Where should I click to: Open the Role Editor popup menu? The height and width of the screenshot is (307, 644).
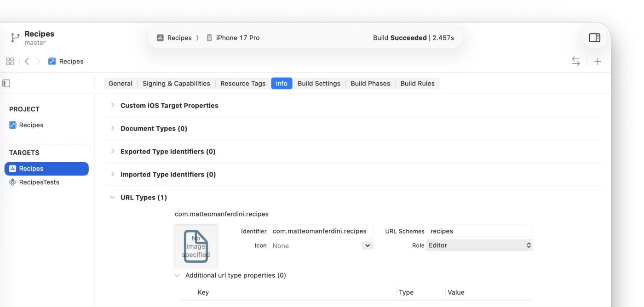tap(479, 245)
